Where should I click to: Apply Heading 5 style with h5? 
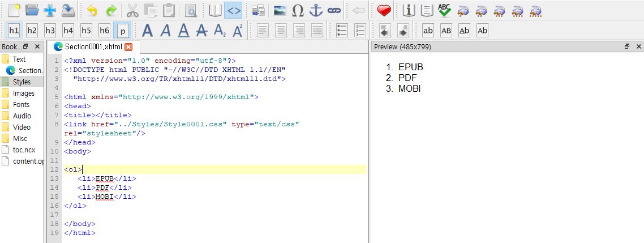[x=86, y=31]
